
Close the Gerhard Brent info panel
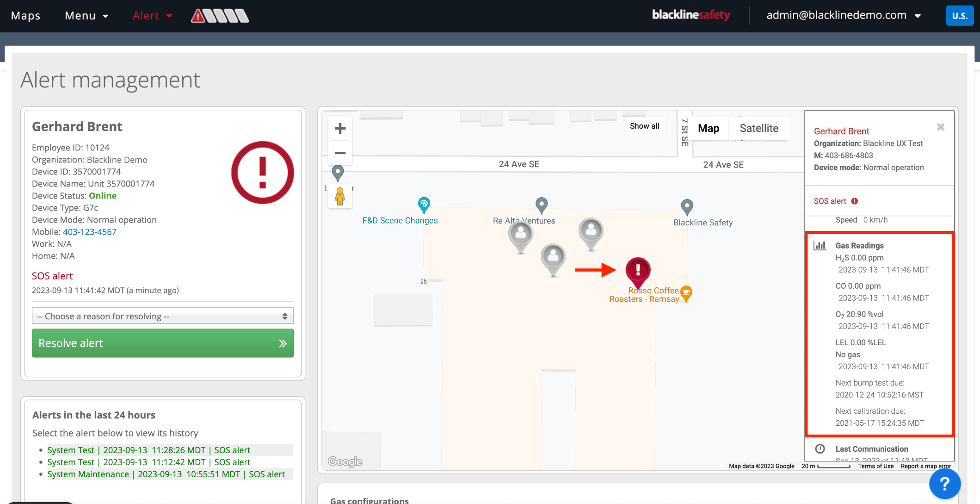(x=940, y=127)
